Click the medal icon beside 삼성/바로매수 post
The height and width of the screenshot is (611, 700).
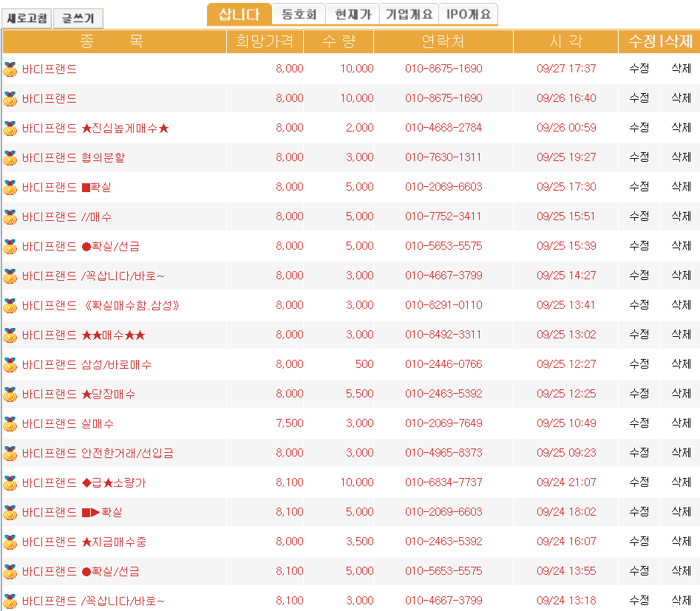pyautogui.click(x=10, y=365)
